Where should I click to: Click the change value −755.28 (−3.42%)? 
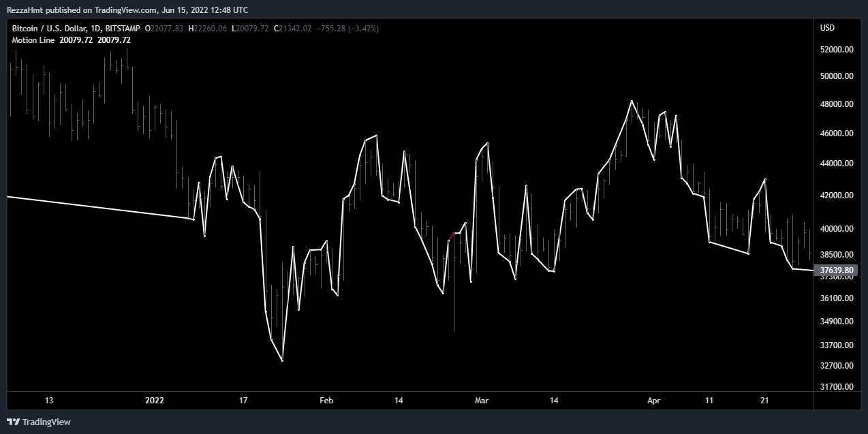[x=347, y=29]
